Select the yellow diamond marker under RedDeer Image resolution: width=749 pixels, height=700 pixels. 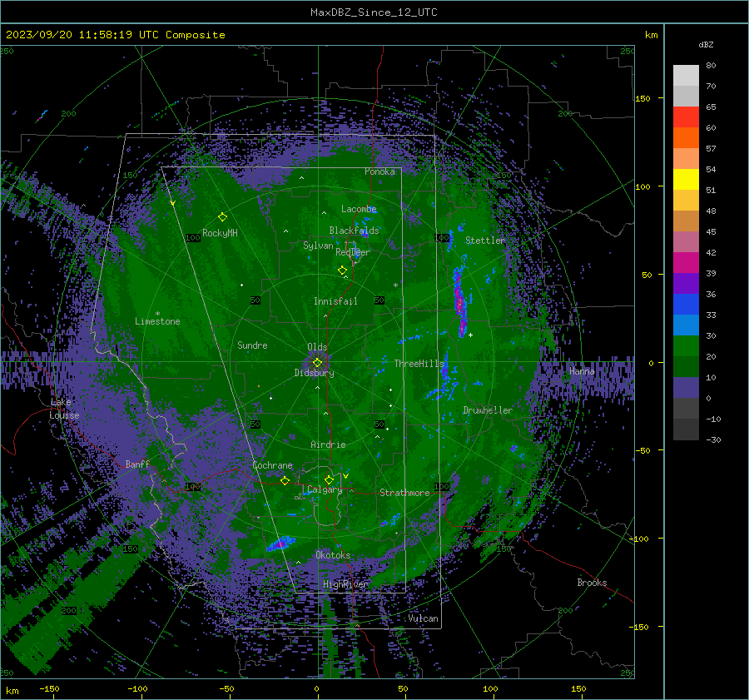click(x=342, y=271)
